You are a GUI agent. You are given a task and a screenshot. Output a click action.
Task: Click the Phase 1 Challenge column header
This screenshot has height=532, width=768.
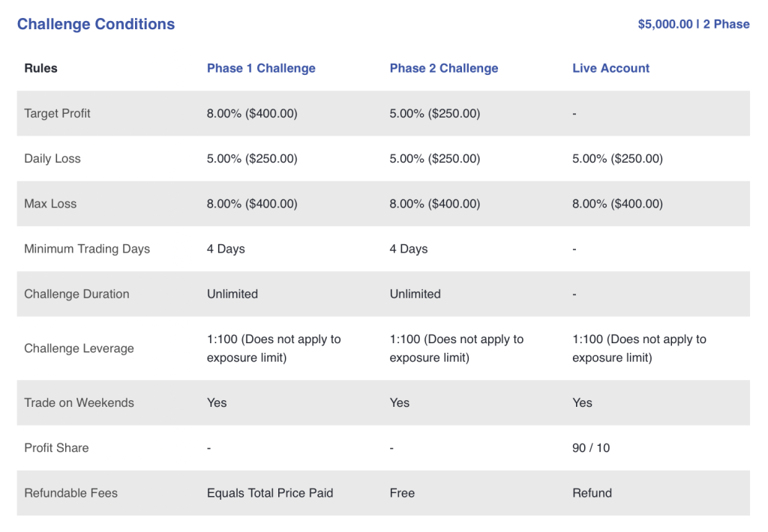261,68
